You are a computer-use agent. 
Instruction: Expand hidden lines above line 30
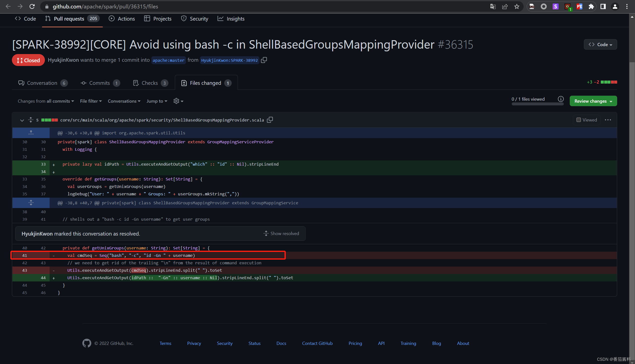(31, 133)
